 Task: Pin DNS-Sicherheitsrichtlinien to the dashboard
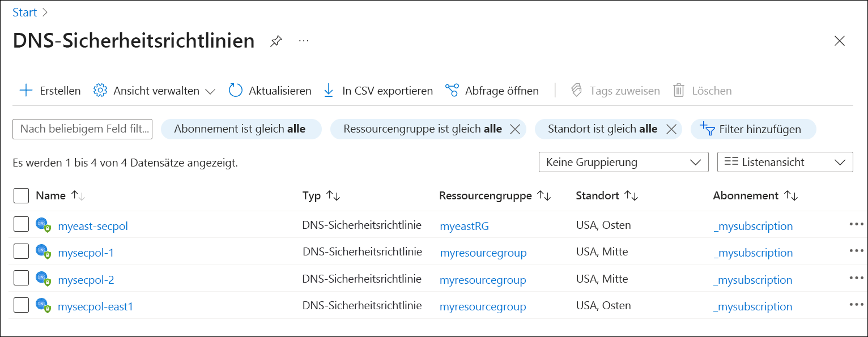[x=276, y=41]
